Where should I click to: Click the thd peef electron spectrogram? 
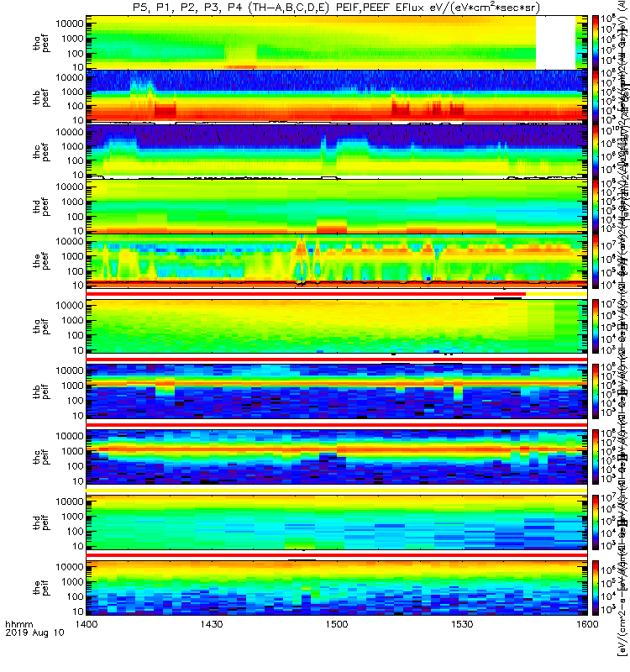pyautogui.click(x=337, y=206)
